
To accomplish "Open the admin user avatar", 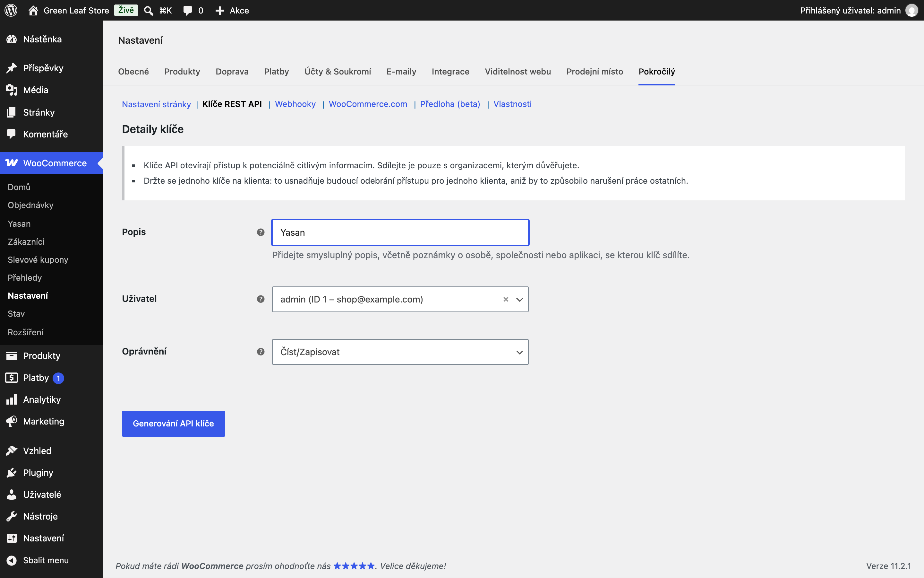I will point(912,10).
